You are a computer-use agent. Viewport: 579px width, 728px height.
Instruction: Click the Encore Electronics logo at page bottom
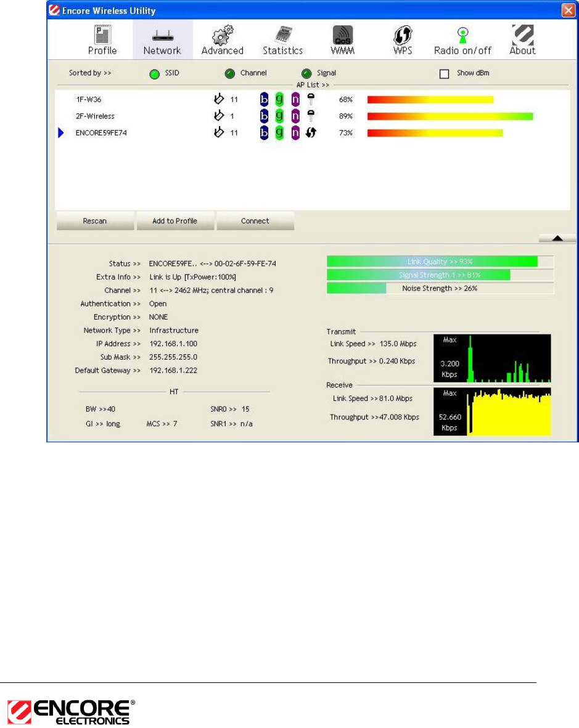click(x=71, y=712)
